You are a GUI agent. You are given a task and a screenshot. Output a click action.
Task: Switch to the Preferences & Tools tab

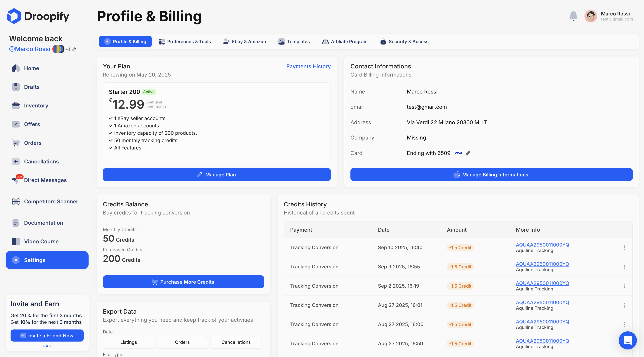pos(185,41)
